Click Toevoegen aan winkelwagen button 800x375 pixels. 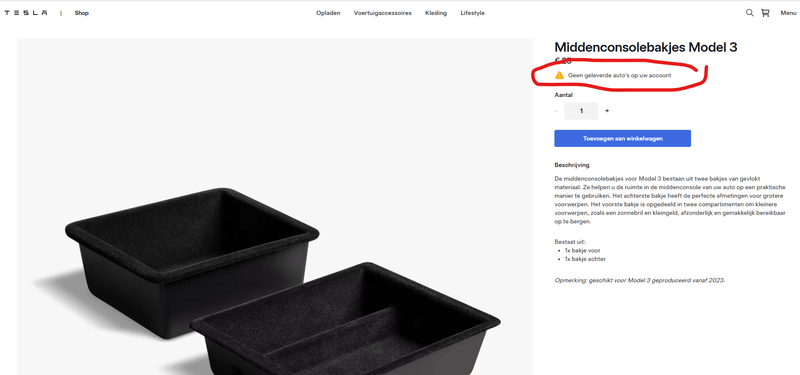(x=622, y=138)
